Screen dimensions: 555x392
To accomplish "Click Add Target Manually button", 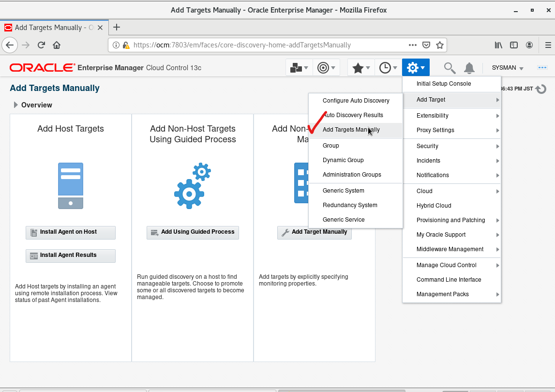I will (x=315, y=233).
